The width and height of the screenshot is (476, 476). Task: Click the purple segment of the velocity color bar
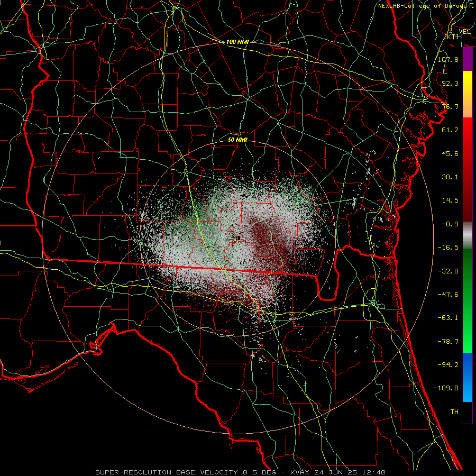pyautogui.click(x=467, y=59)
